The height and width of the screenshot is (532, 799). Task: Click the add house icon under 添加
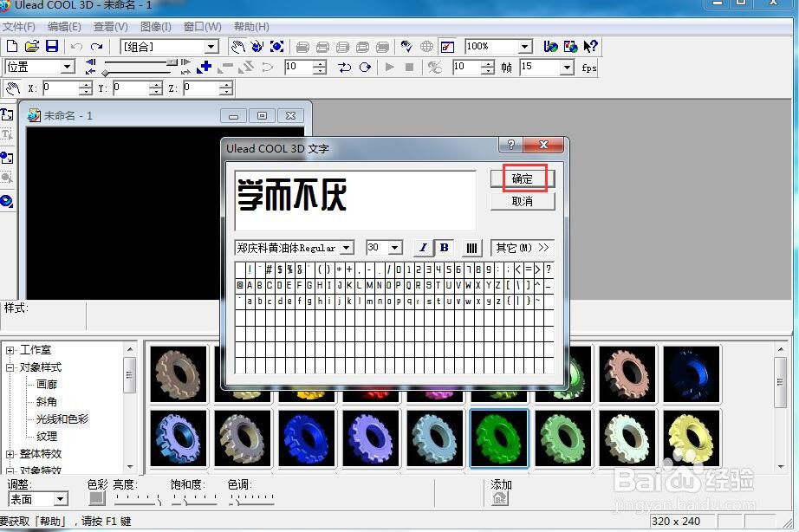click(500, 498)
